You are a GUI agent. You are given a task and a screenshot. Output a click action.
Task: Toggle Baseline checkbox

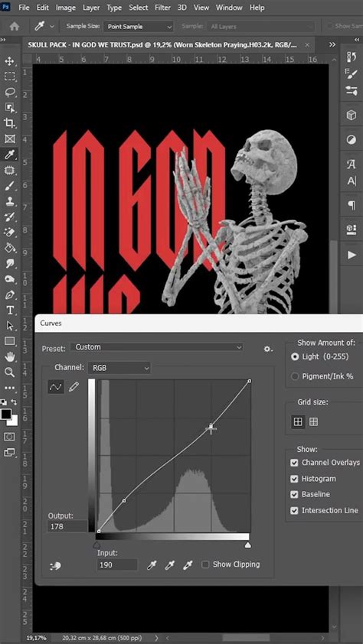(294, 494)
